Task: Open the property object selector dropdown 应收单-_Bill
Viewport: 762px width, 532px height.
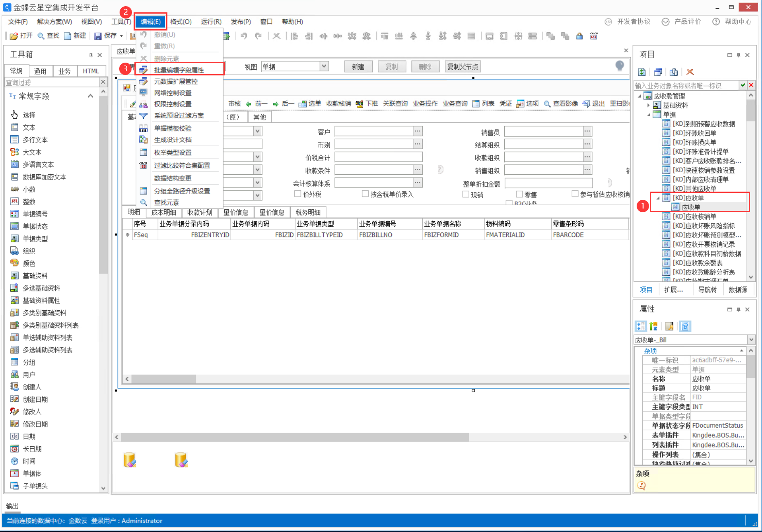Action: point(751,340)
